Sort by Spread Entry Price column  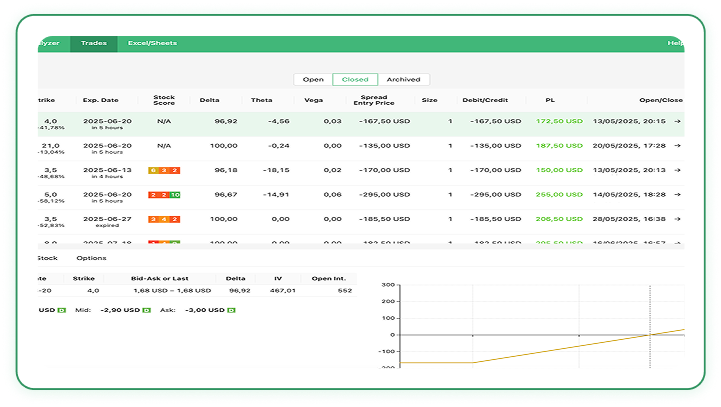pyautogui.click(x=374, y=100)
